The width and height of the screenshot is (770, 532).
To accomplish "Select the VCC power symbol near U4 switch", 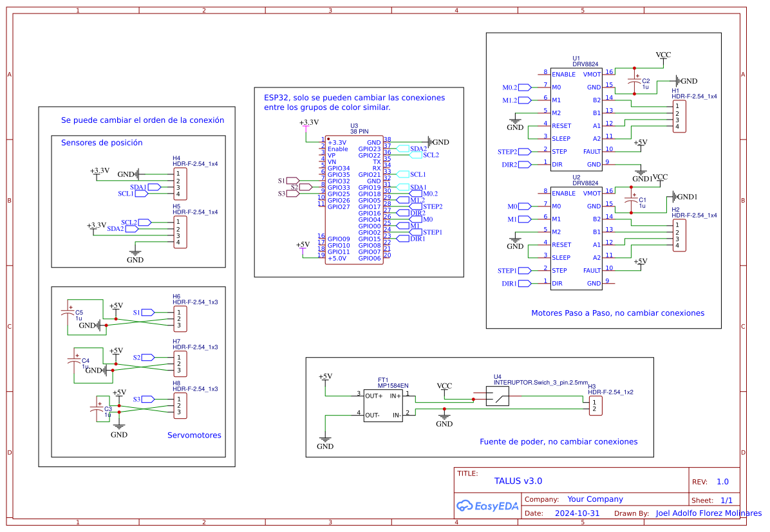I will click(x=444, y=387).
